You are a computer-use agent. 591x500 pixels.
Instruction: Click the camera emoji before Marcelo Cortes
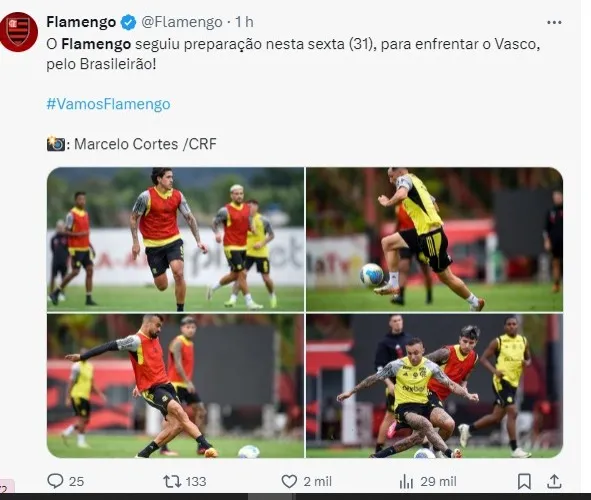[x=56, y=144]
